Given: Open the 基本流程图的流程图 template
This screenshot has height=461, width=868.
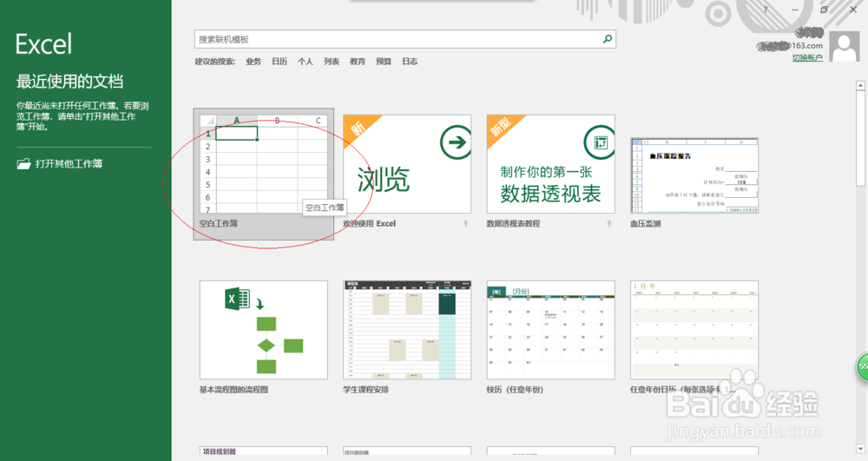Looking at the screenshot, I should coord(264,330).
